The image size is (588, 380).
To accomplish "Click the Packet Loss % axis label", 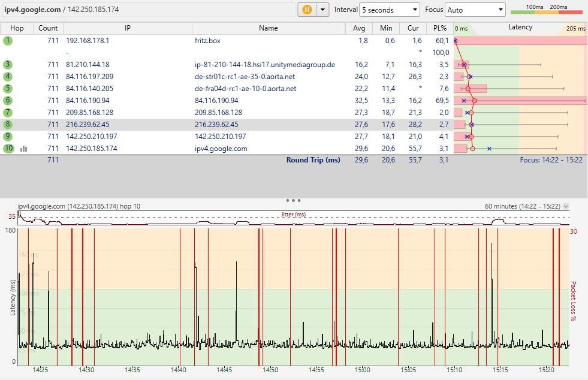I will [573, 301].
